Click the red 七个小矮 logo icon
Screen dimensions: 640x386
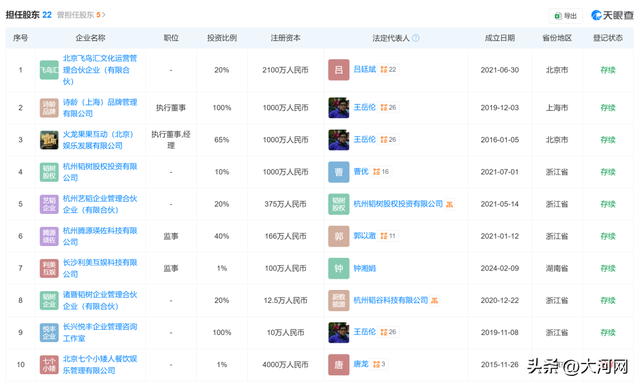click(x=49, y=364)
